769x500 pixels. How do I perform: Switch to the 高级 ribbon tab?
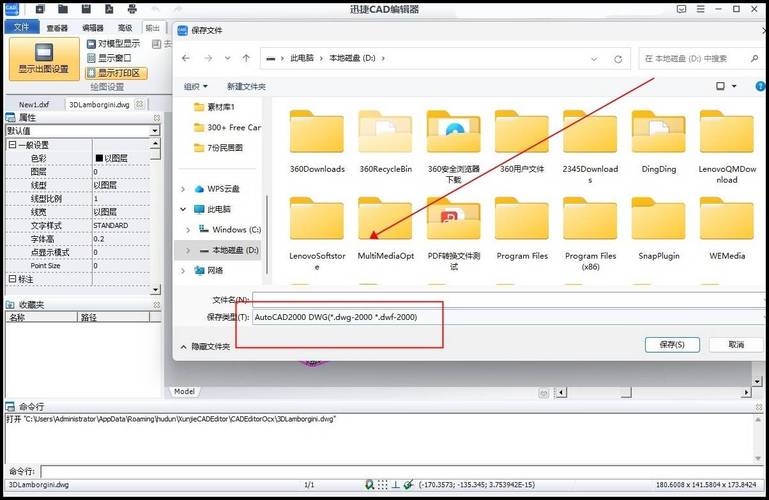[x=125, y=28]
